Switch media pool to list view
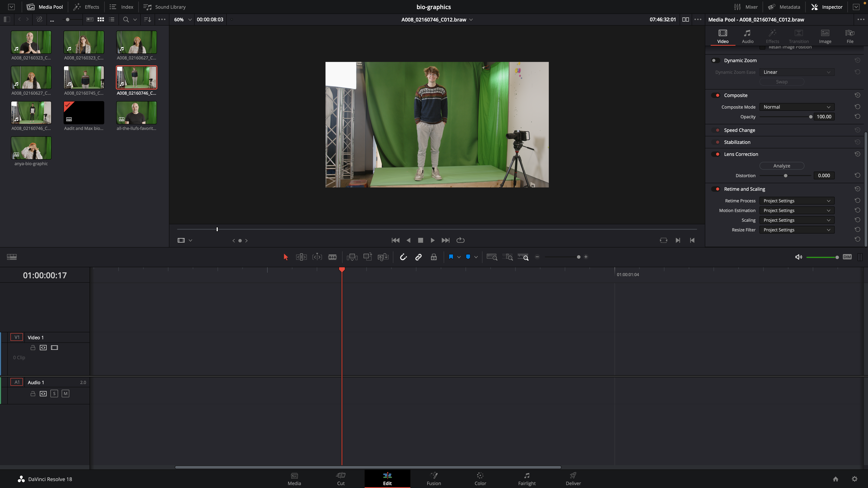868x488 pixels. (x=112, y=20)
